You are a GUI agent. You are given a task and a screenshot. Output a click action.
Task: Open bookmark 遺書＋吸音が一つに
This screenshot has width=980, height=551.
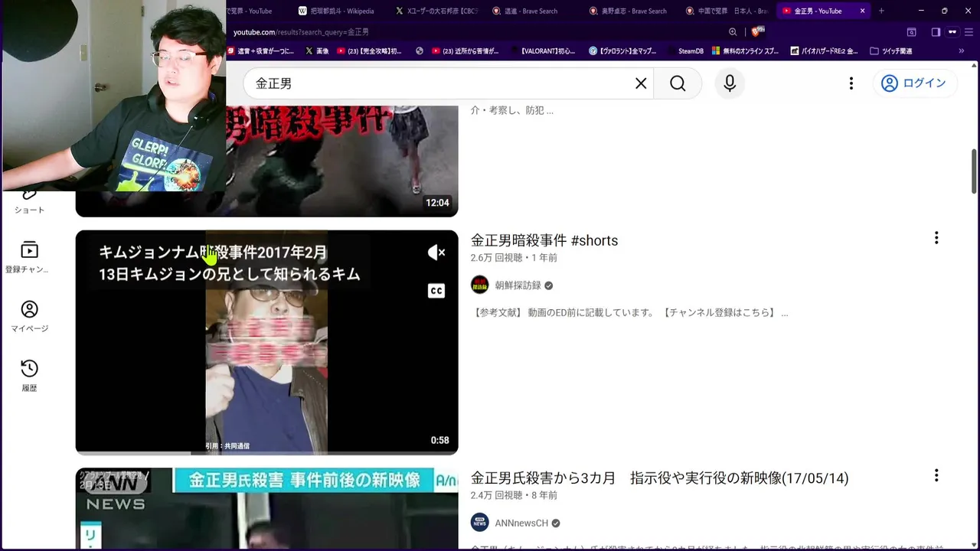[260, 51]
